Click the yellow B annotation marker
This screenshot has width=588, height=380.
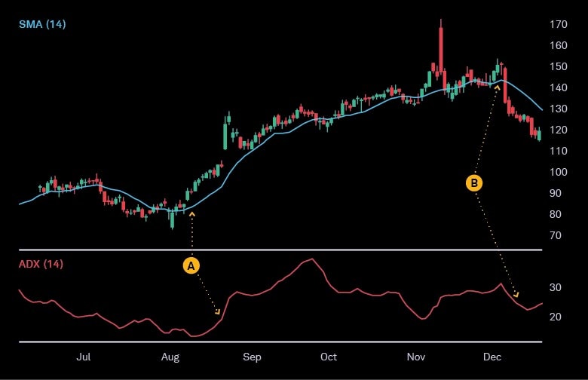coord(474,183)
